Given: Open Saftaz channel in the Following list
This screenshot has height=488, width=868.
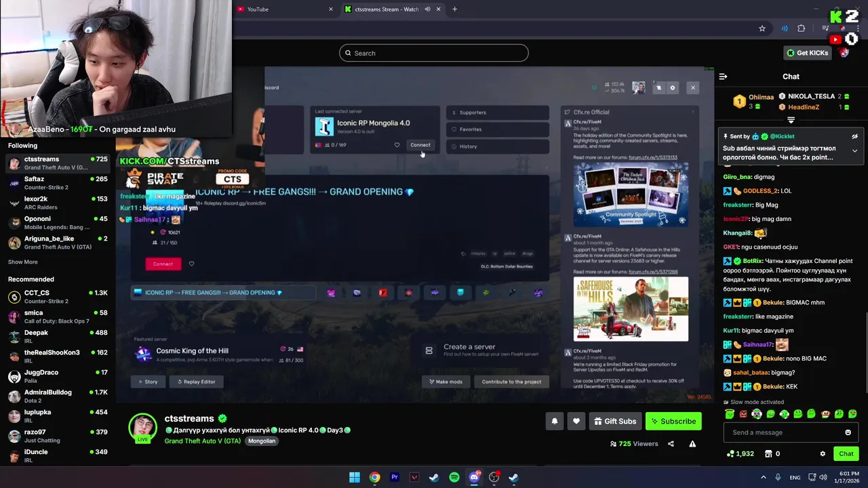Looking at the screenshot, I should tap(58, 183).
